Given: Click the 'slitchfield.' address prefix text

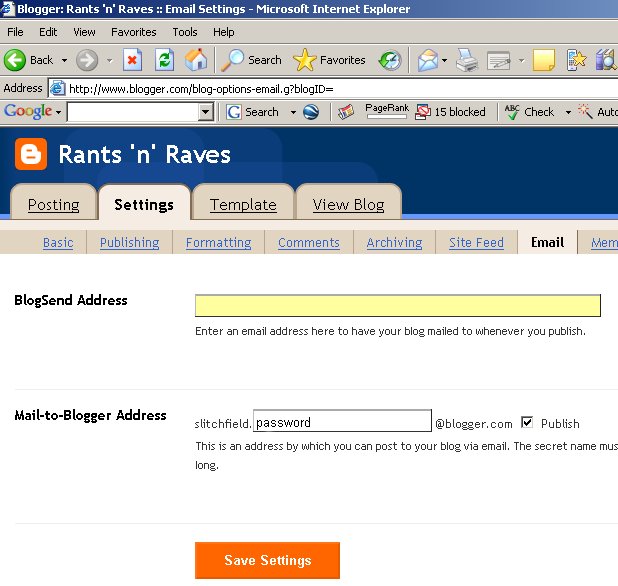Looking at the screenshot, I should coord(223,424).
